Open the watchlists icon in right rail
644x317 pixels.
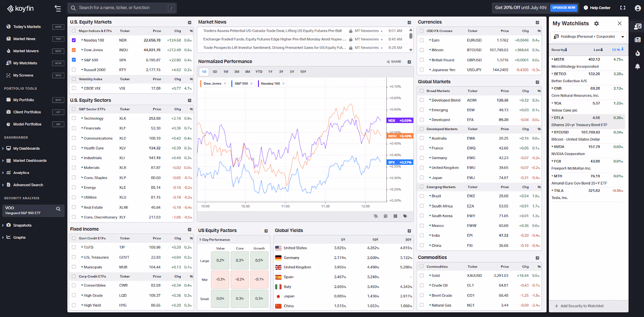[x=638, y=27]
